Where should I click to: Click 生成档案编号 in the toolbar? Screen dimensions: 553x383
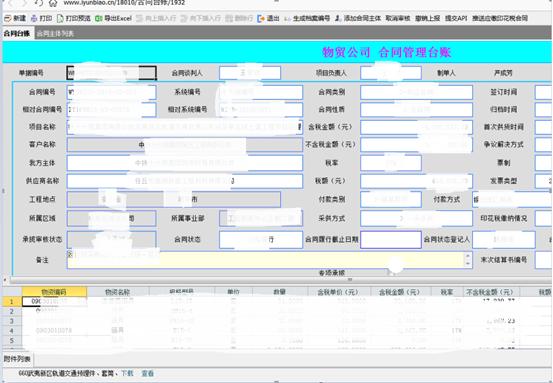307,18
